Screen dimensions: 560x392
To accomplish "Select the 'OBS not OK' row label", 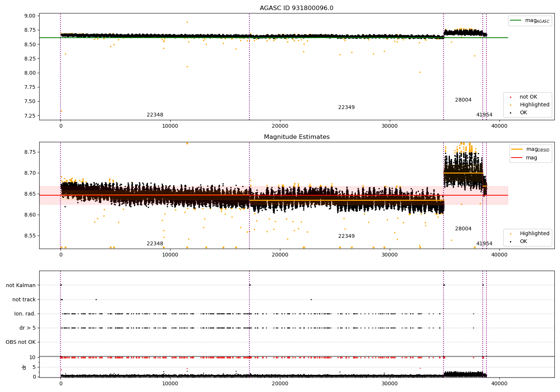I will pyautogui.click(x=21, y=342).
